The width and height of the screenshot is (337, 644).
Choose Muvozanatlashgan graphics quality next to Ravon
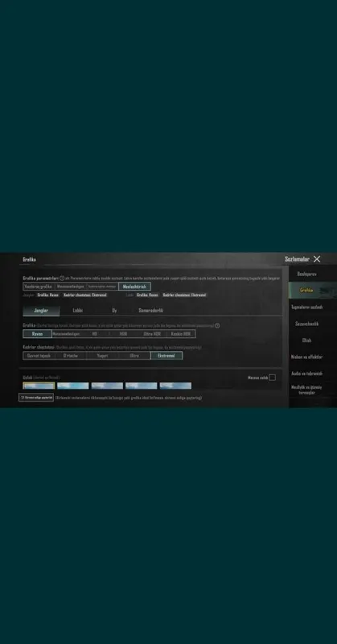tap(66, 334)
